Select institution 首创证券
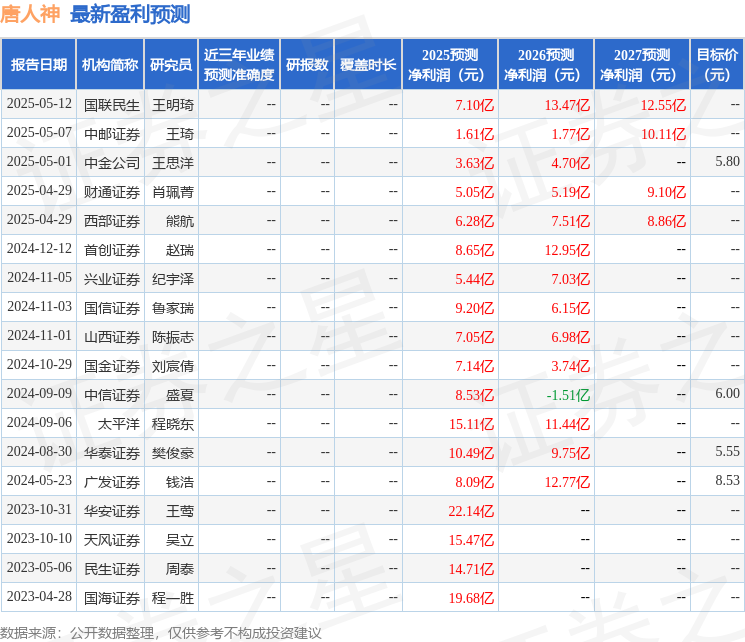Image resolution: width=745 pixels, height=642 pixels. tap(112, 249)
